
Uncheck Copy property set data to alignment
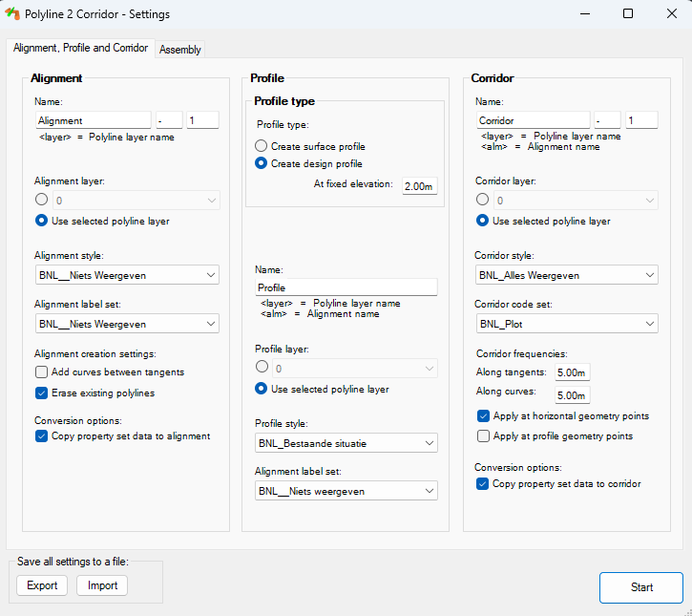click(42, 436)
